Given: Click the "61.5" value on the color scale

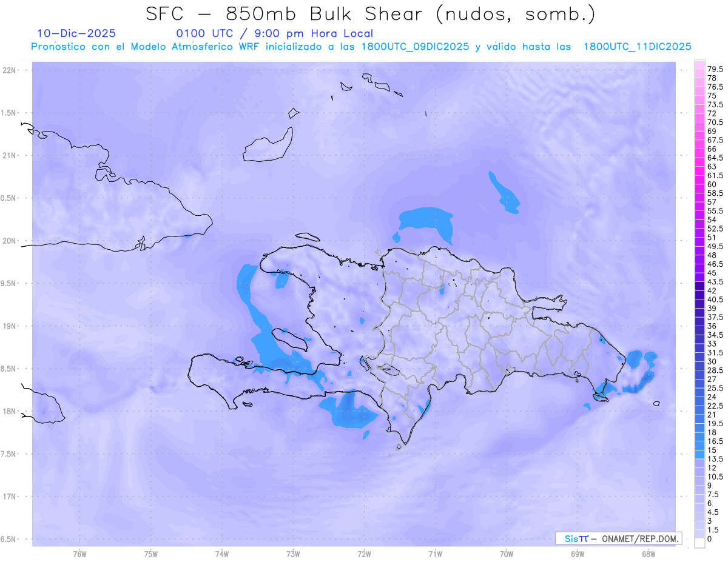Looking at the screenshot, I should [715, 175].
